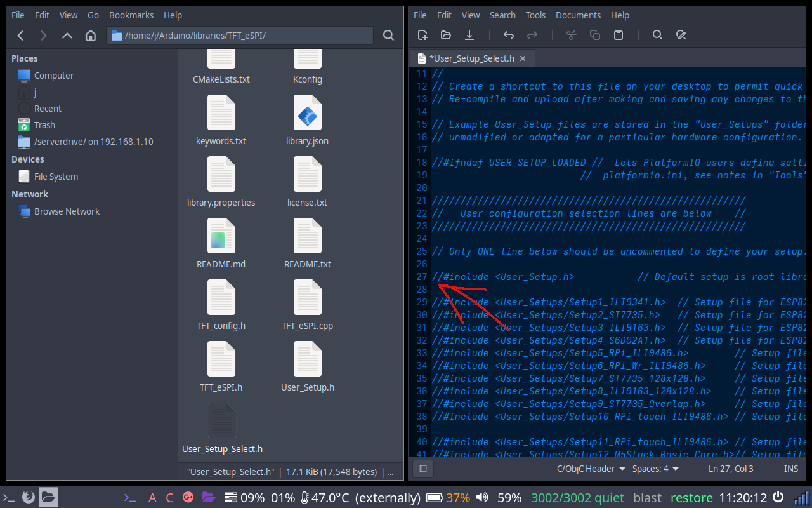812x508 pixels.
Task: Click the path bar /home/j/Arduino/libraries/TFT_eSPI/
Action: 240,36
